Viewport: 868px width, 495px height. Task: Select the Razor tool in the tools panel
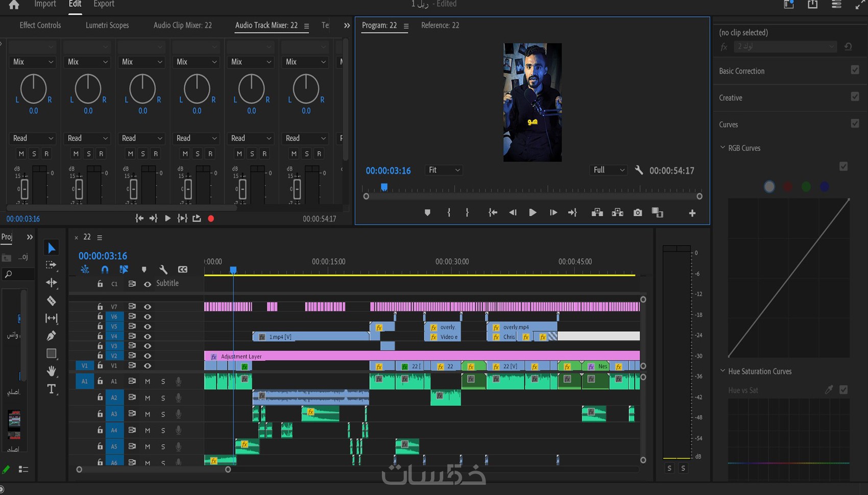click(x=51, y=301)
